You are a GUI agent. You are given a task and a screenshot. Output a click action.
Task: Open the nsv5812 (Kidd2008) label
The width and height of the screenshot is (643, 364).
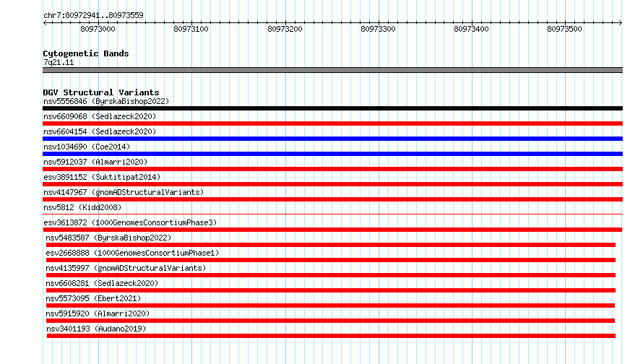[x=82, y=207]
